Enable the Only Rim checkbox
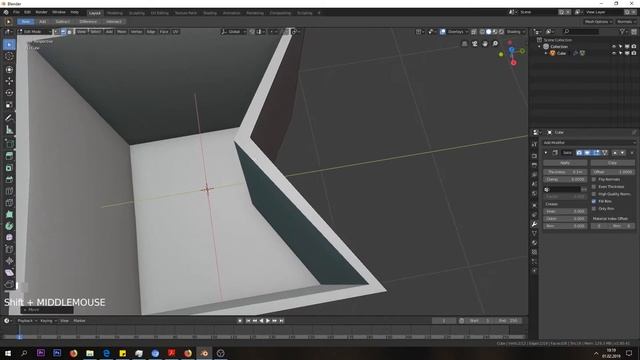 pos(594,209)
